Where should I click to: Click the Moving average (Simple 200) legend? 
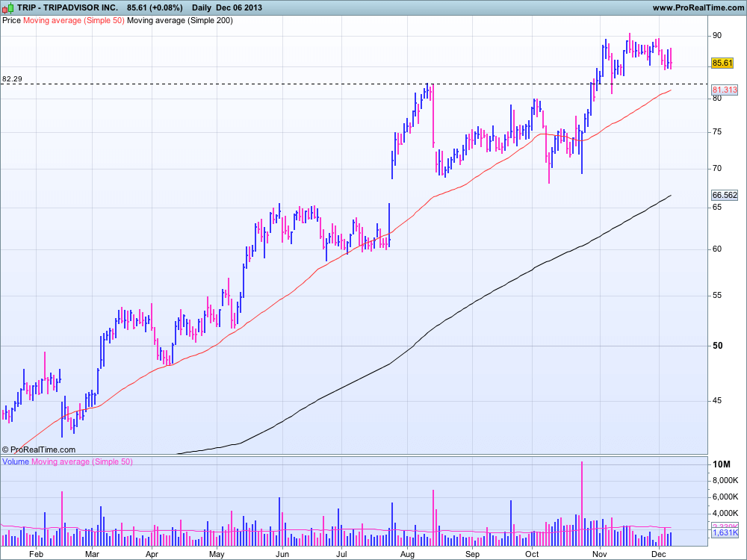[x=180, y=20]
